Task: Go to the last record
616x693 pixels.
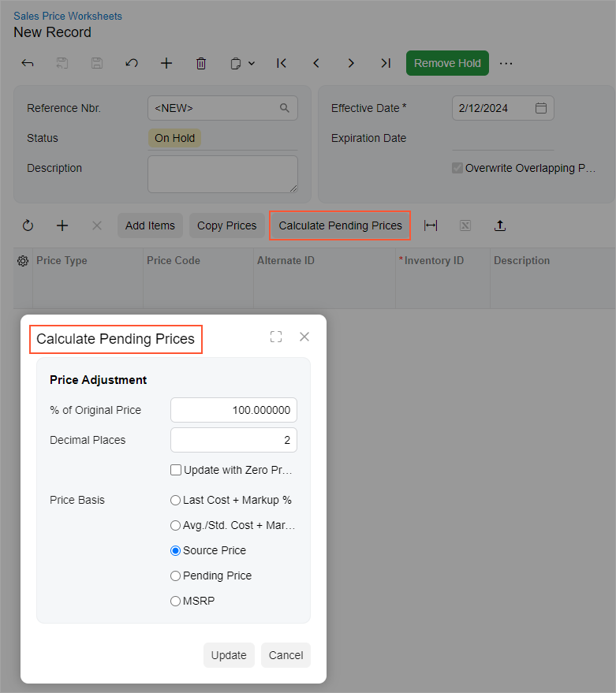Action: click(x=386, y=63)
